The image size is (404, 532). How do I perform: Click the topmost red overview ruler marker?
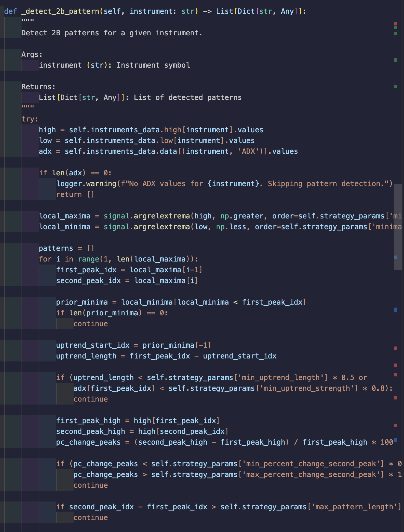pos(395,24)
